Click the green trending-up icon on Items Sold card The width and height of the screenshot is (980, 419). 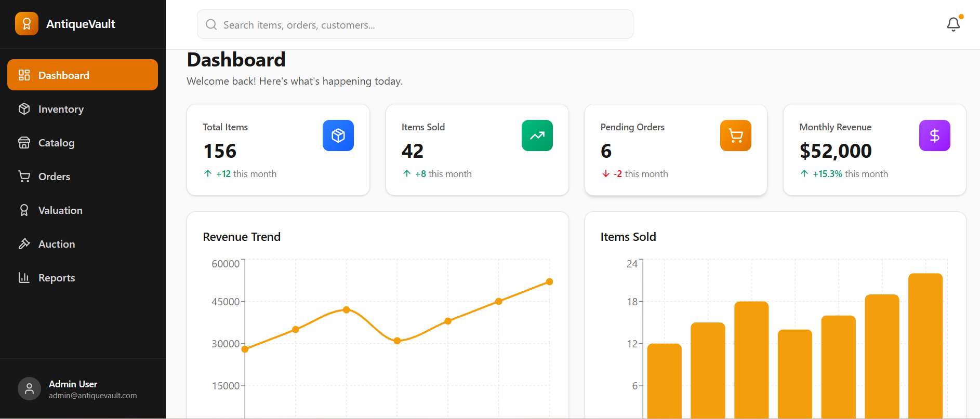pyautogui.click(x=537, y=136)
